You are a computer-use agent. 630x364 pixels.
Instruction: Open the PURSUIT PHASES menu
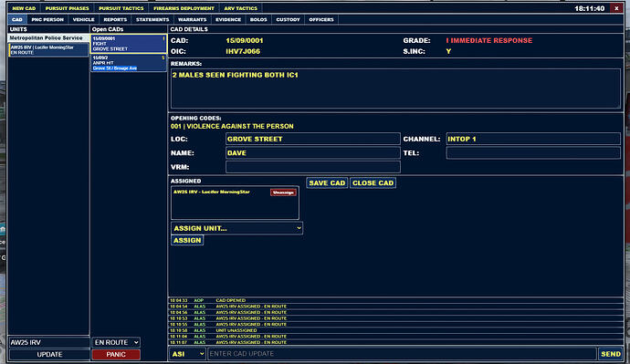67,8
